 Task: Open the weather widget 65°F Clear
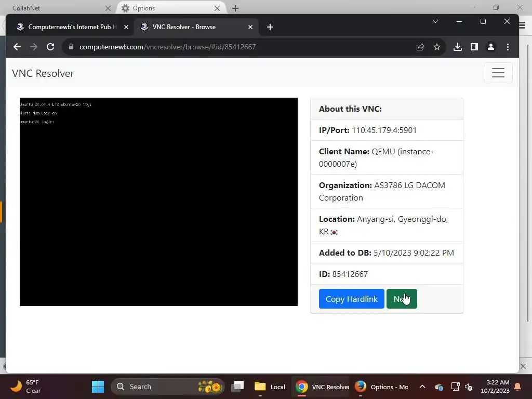point(25,387)
